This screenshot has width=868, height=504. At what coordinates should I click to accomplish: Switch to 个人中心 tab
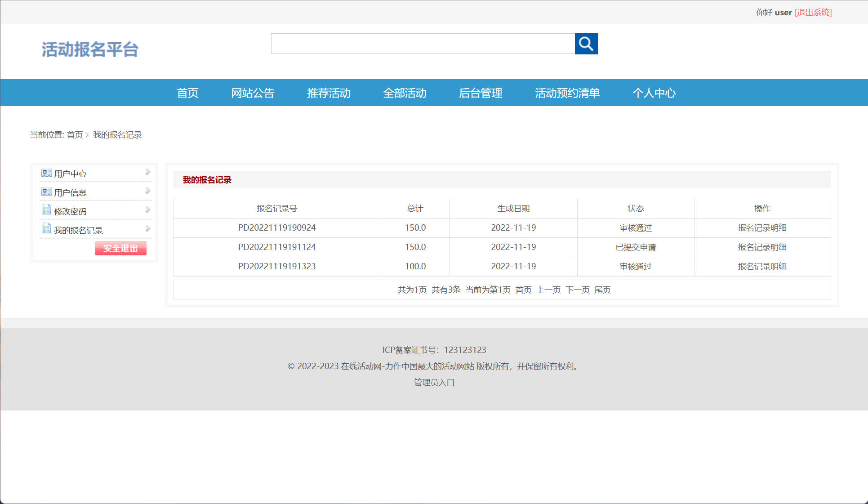point(654,93)
